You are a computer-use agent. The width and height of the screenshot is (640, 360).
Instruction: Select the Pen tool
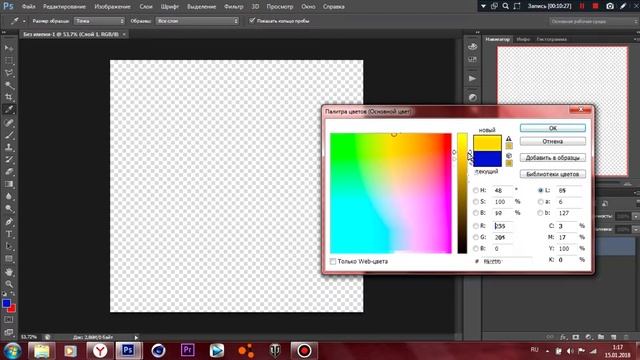pyautogui.click(x=9, y=222)
